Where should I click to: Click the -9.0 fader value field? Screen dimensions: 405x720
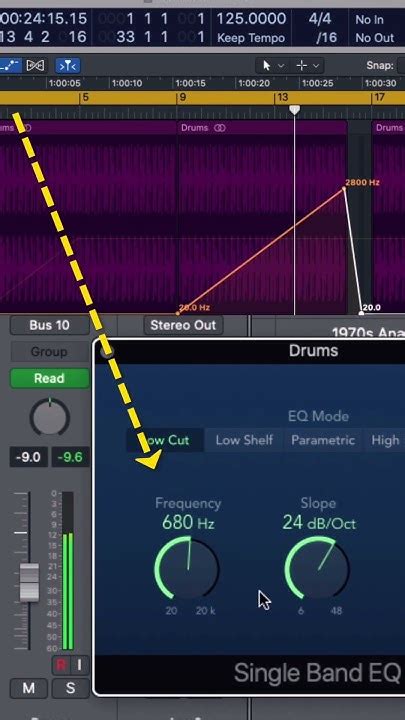[x=28, y=457]
